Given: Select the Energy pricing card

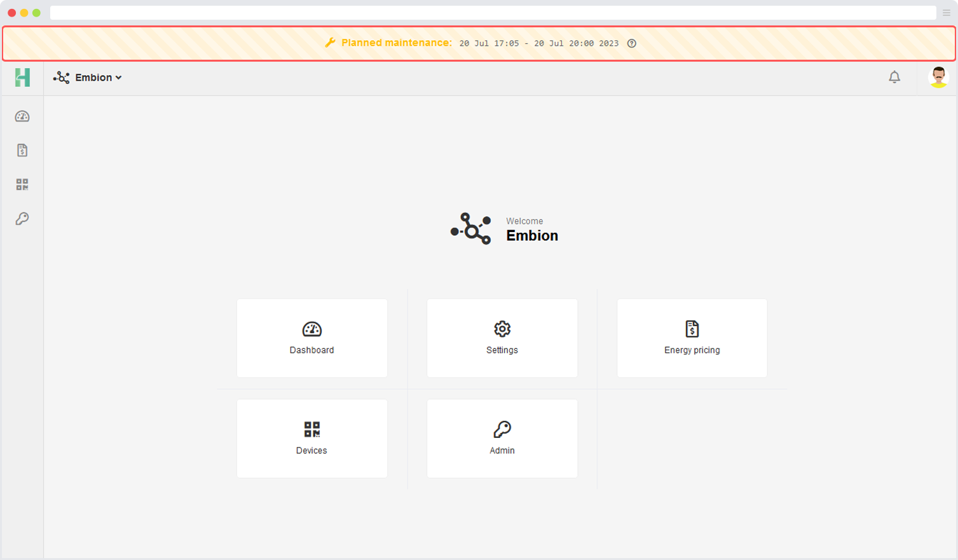Looking at the screenshot, I should [692, 338].
